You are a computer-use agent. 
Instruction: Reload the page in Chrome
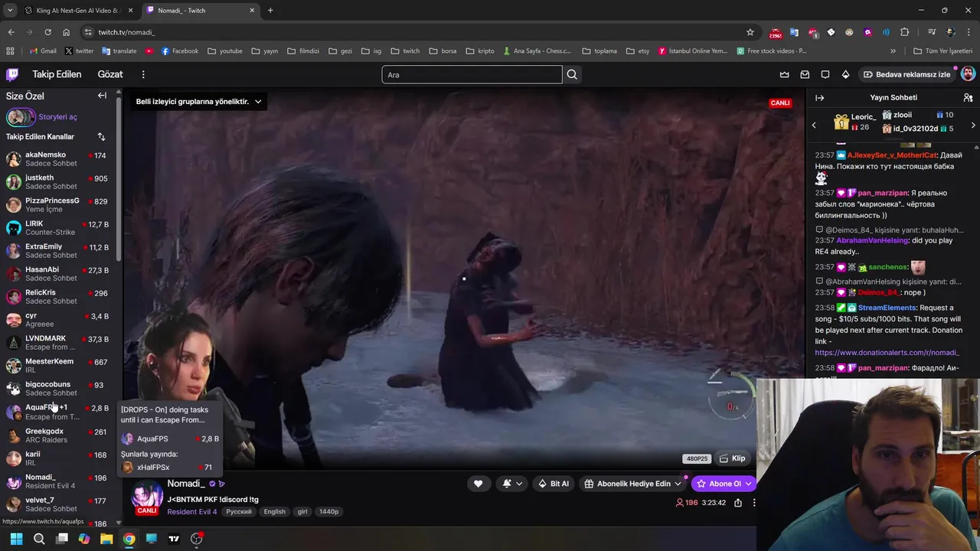click(47, 32)
